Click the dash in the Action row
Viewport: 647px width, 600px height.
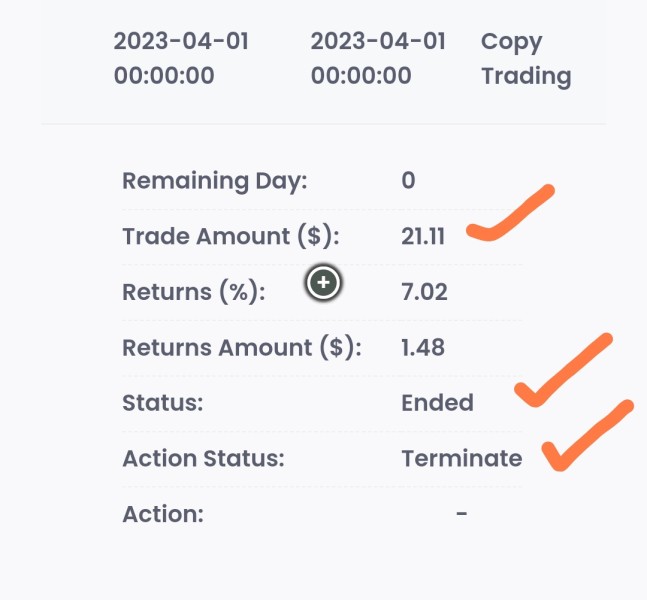click(x=462, y=514)
